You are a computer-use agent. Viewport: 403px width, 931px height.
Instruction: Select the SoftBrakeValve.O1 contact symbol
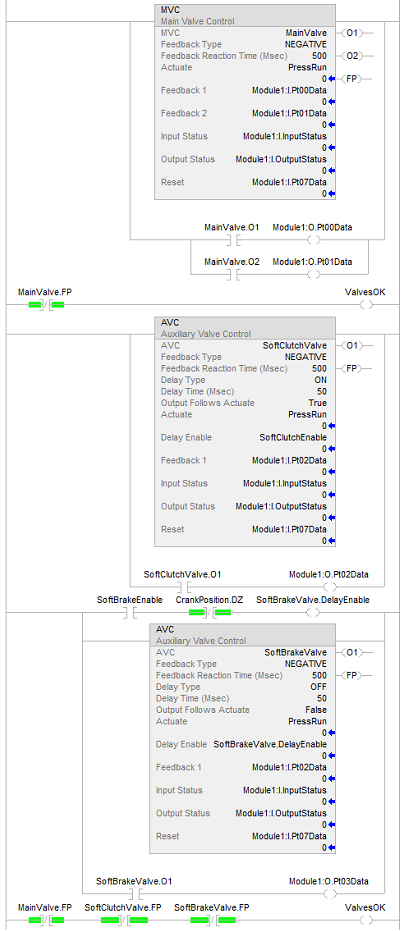(x=134, y=894)
